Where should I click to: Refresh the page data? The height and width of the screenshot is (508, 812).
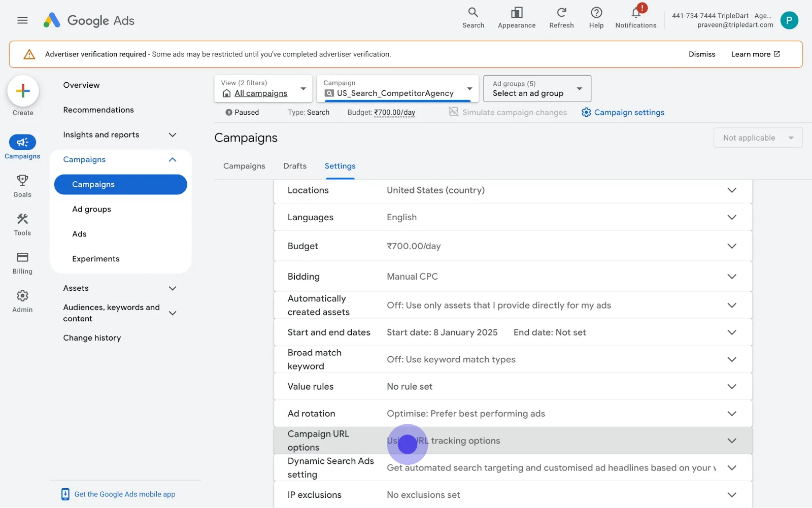[x=561, y=18]
